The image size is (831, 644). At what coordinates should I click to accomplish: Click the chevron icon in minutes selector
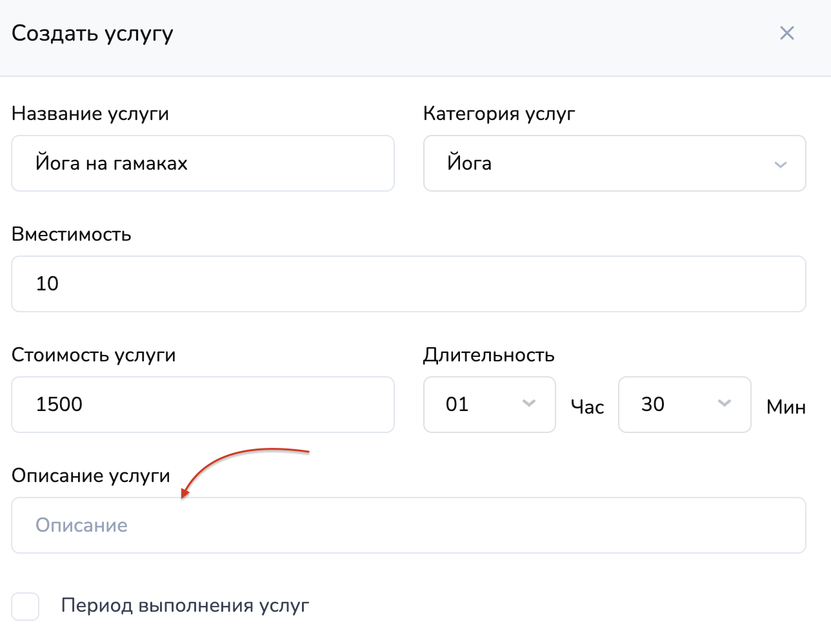724,404
